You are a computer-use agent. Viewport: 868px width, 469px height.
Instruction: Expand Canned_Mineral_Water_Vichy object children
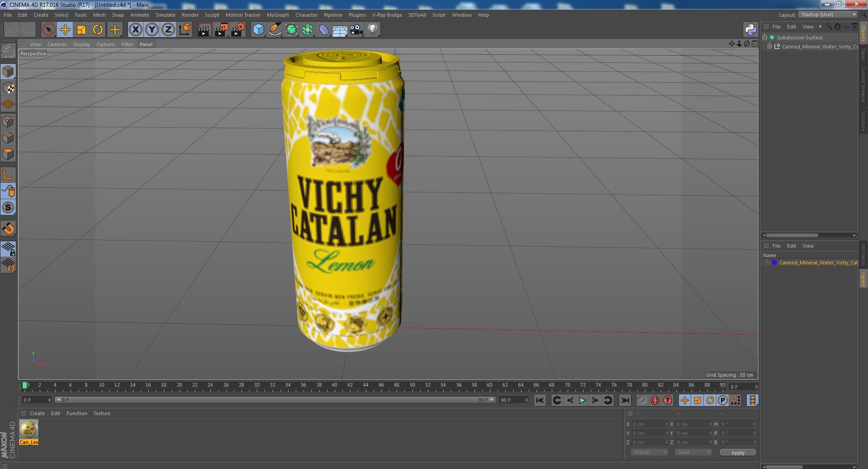point(770,47)
